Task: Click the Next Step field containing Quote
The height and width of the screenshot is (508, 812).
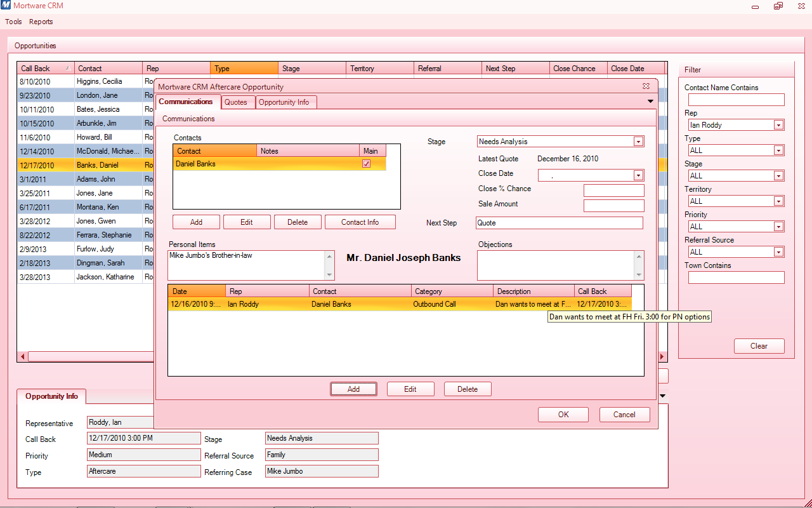Action: coord(560,223)
